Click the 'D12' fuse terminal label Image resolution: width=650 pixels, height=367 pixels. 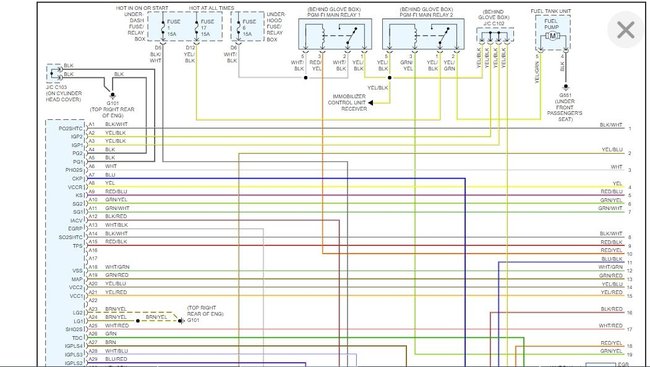point(190,48)
